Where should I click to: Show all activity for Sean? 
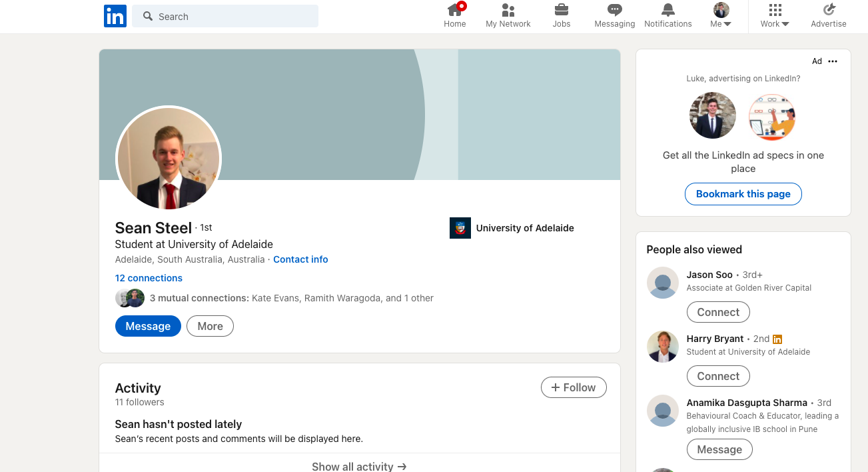point(359,466)
